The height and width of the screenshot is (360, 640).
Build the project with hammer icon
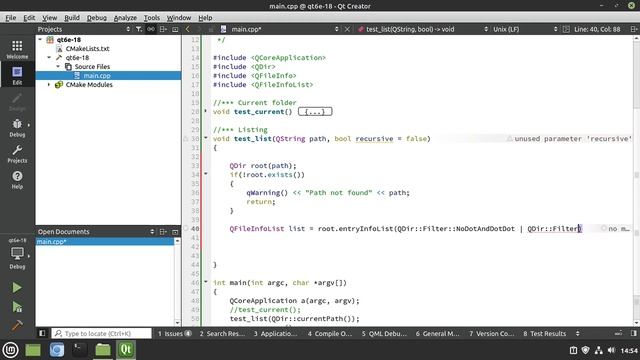coord(17,325)
